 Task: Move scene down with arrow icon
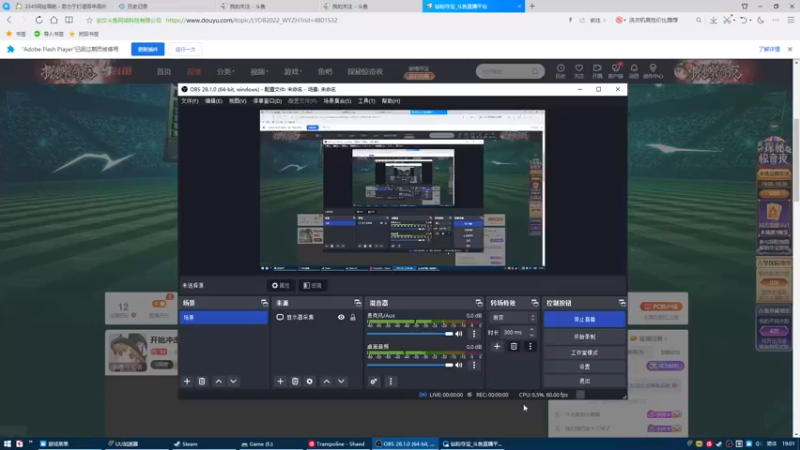233,381
